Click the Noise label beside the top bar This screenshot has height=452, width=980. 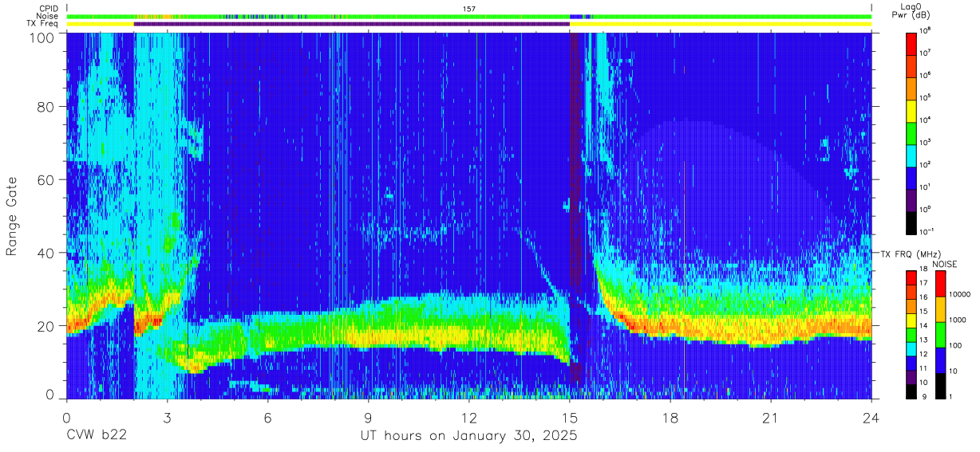[46, 16]
